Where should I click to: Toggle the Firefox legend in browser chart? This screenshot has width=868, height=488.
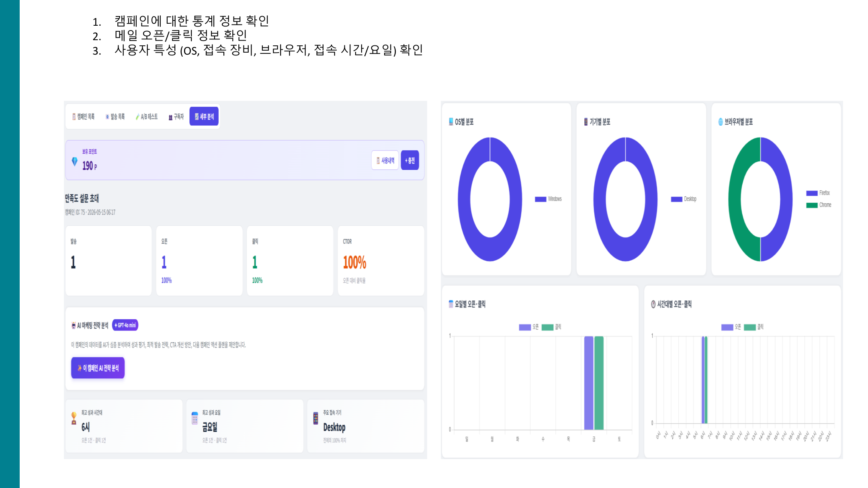click(x=818, y=193)
